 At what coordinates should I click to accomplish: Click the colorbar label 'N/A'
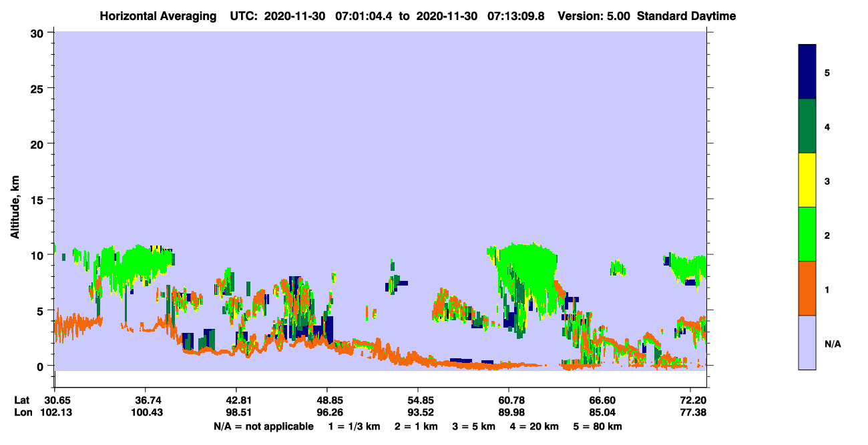click(x=832, y=344)
